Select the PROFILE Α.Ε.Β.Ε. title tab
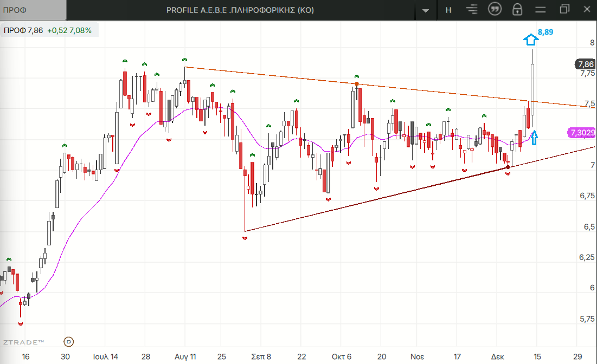This screenshot has height=364, width=597. coord(240,10)
